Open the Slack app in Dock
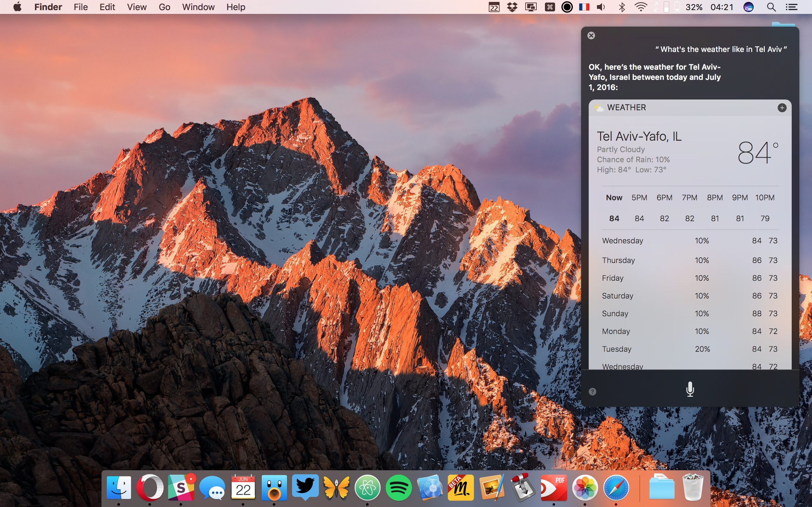This screenshot has height=507, width=812. 181,488
